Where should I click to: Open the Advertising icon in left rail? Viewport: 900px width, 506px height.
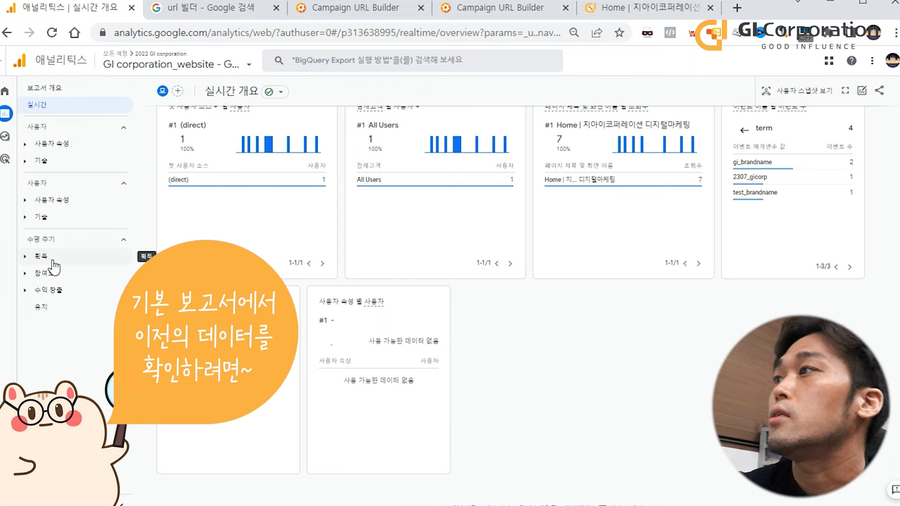[5, 158]
